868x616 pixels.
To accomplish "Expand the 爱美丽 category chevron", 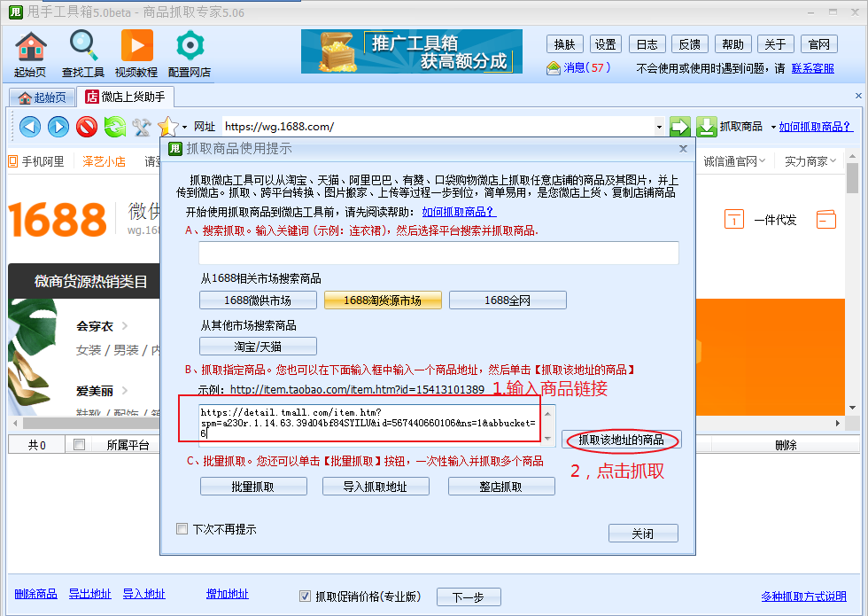I will pyautogui.click(x=125, y=391).
